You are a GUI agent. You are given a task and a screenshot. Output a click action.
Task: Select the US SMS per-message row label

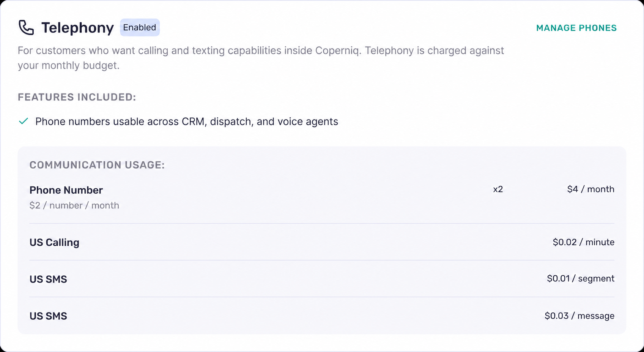tap(48, 316)
